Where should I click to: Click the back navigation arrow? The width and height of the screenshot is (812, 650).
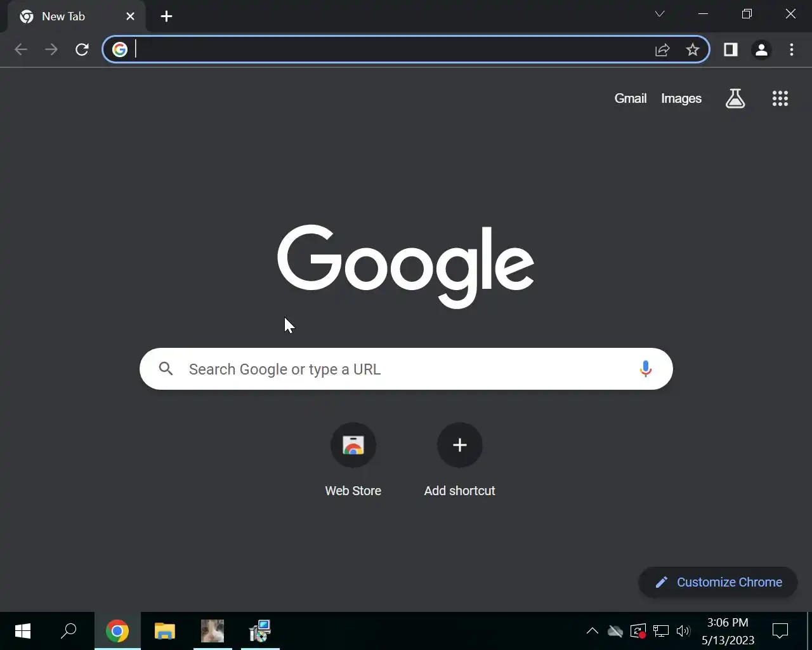click(x=21, y=50)
